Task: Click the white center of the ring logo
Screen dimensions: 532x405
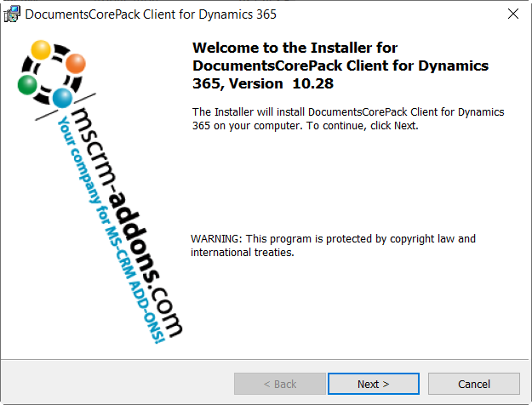Action: [51, 74]
